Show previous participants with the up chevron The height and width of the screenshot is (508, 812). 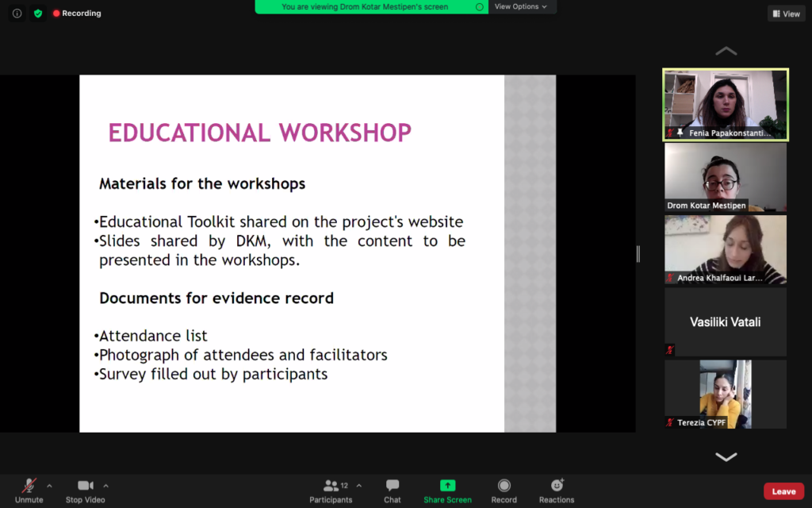(x=726, y=51)
